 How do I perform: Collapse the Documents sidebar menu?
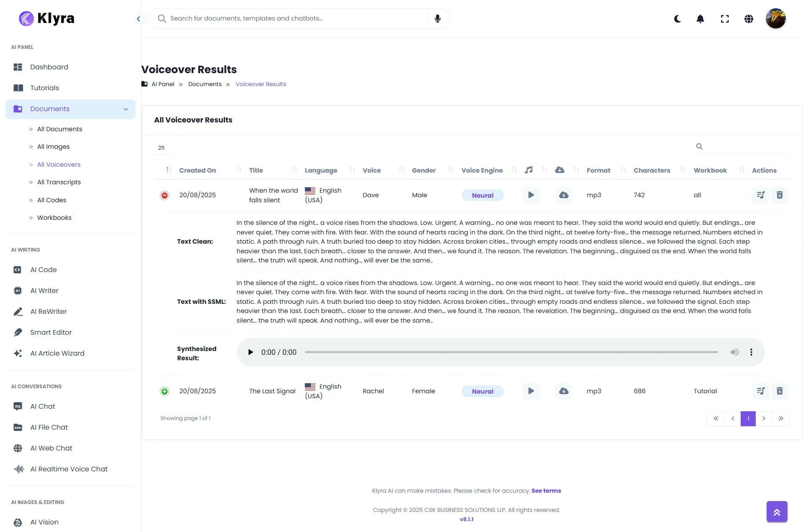(x=126, y=109)
